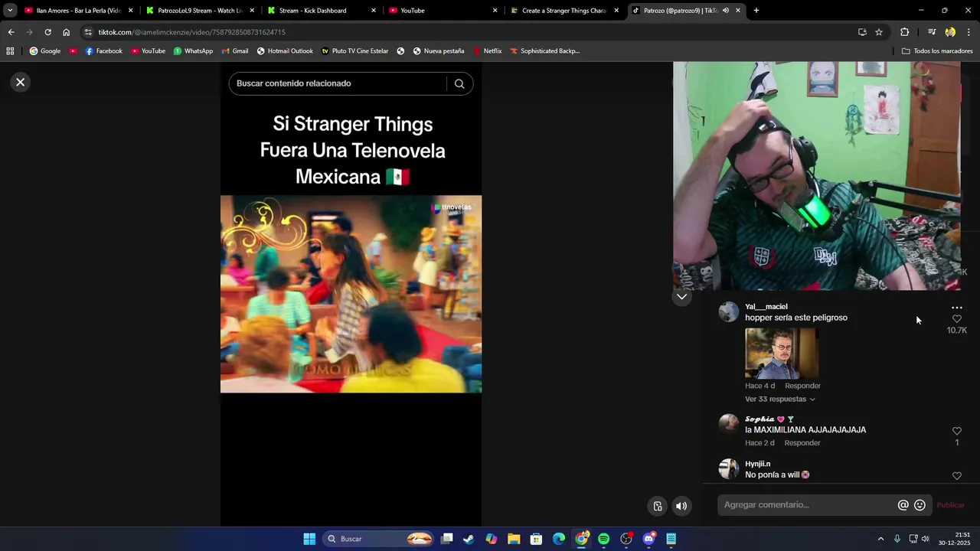Viewport: 980px width, 551px height.
Task: Click the browser home button
Action: (x=66, y=32)
